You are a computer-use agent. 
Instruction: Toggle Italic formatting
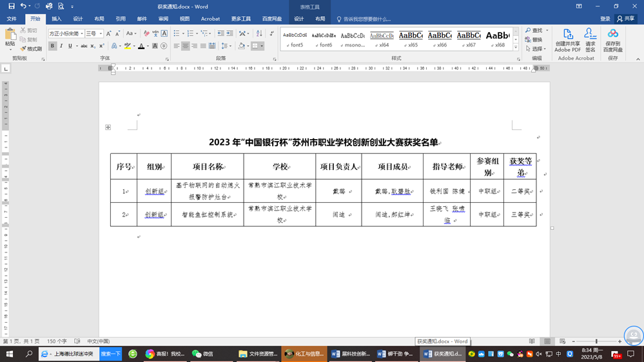(61, 46)
